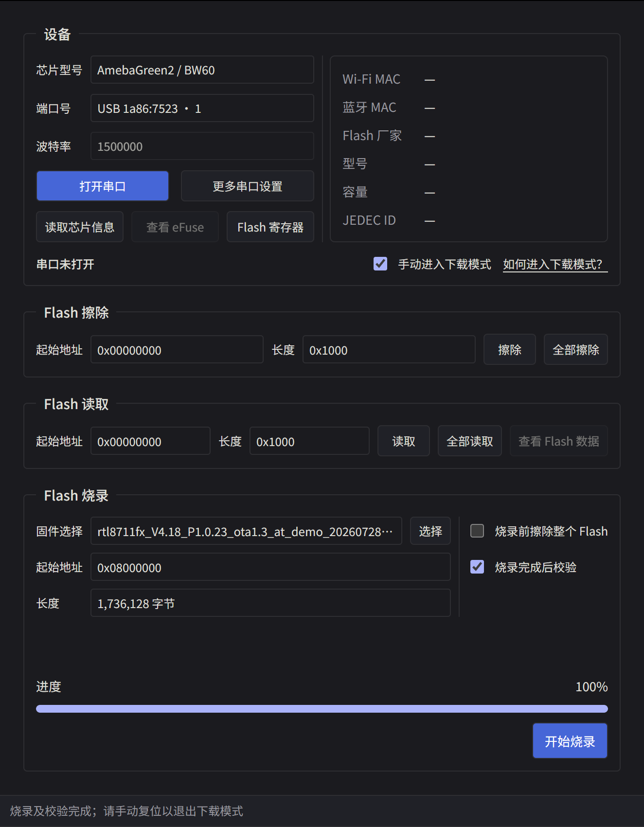Click Flash 烧录 起始地址 0x08000000 field
The height and width of the screenshot is (827, 644).
[271, 567]
